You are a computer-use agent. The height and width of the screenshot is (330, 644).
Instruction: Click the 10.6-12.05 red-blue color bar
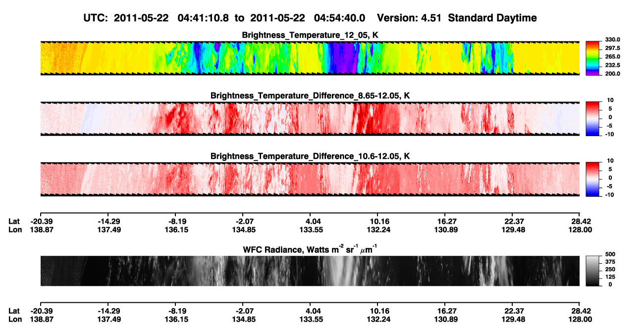point(593,179)
